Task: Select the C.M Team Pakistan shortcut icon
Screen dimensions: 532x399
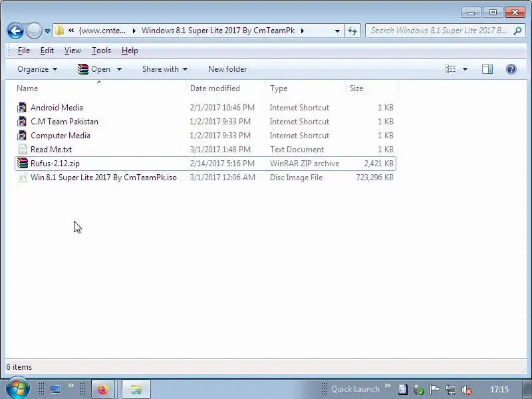Action: [22, 122]
